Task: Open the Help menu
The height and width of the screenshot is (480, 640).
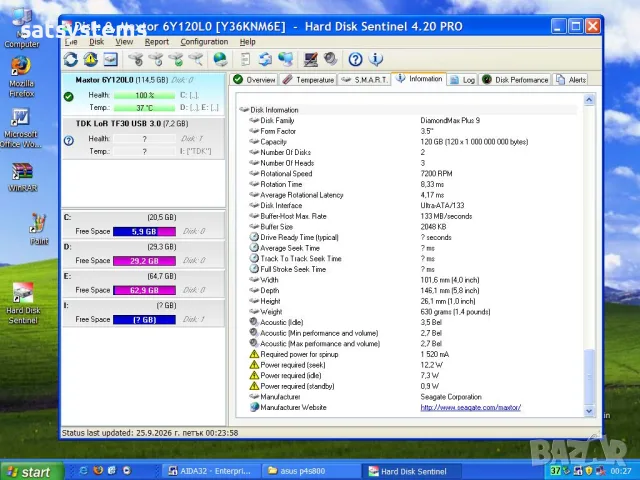Action: tap(247, 42)
